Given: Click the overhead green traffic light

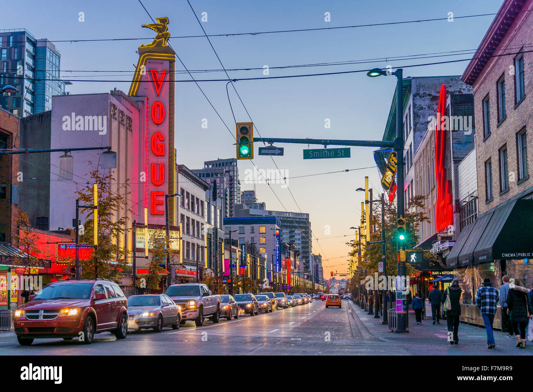Looking at the screenshot, I should [x=244, y=140].
